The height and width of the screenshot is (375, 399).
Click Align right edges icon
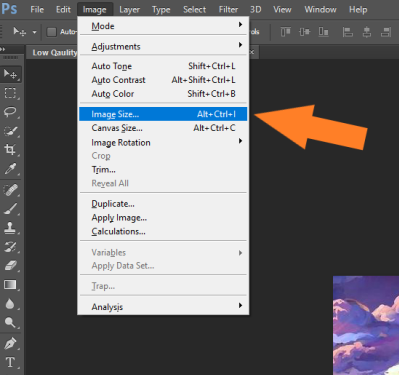pyautogui.click(x=386, y=32)
